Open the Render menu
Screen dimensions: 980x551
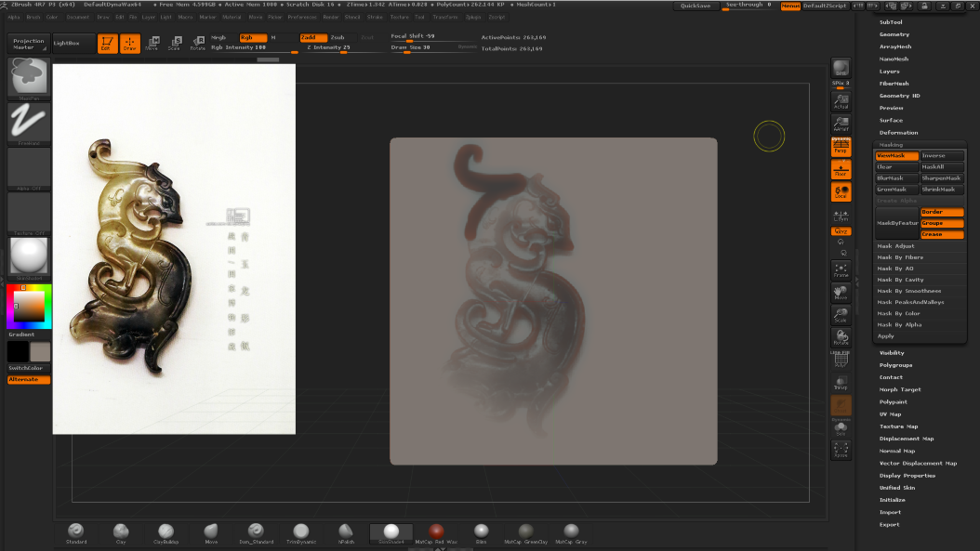[331, 17]
